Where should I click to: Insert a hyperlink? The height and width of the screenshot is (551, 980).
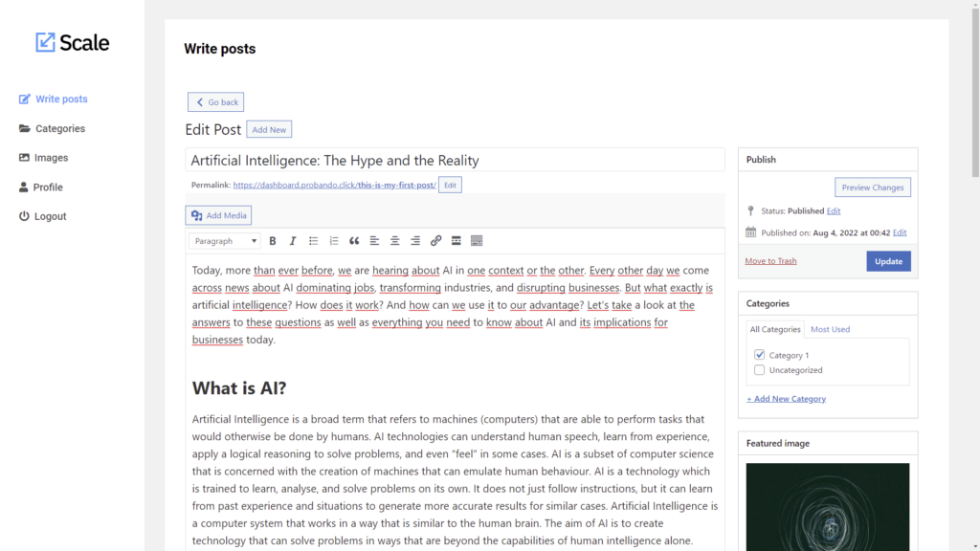[x=434, y=240]
